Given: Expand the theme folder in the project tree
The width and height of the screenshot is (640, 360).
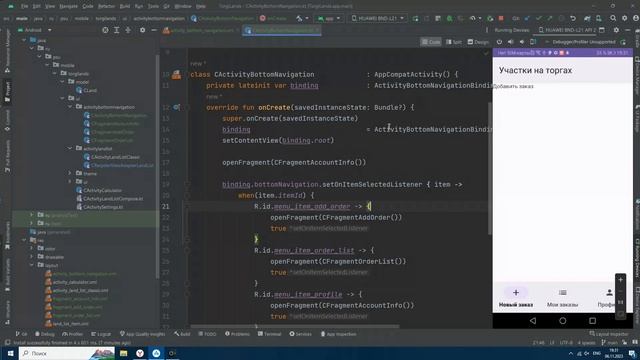Looking at the screenshot, I should point(70,173).
